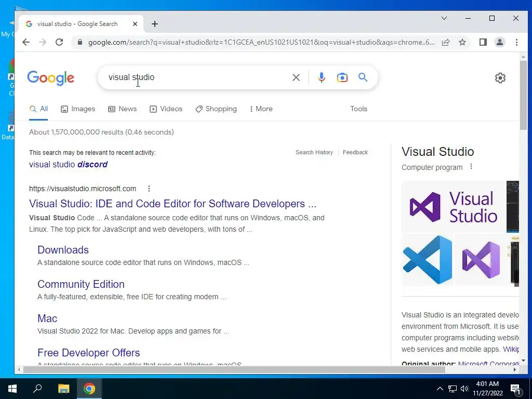Show hidden tray icons chevron
This screenshot has width=532, height=399.
tap(440, 389)
